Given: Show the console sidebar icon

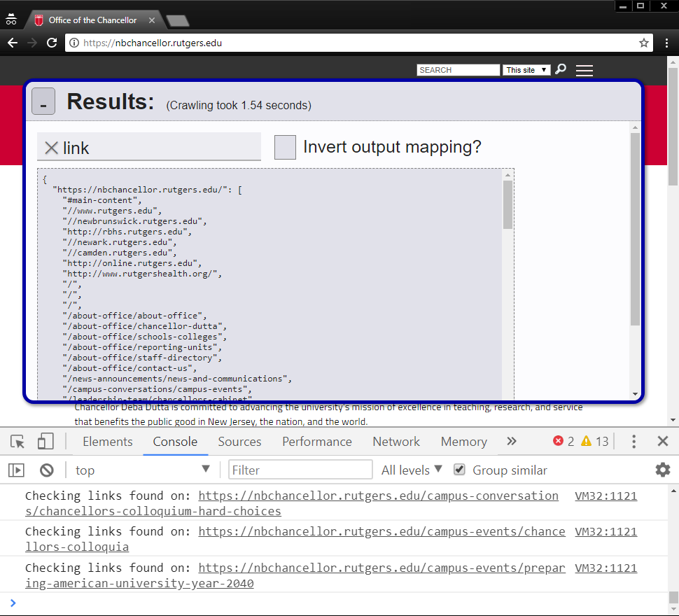Looking at the screenshot, I should pos(17,470).
